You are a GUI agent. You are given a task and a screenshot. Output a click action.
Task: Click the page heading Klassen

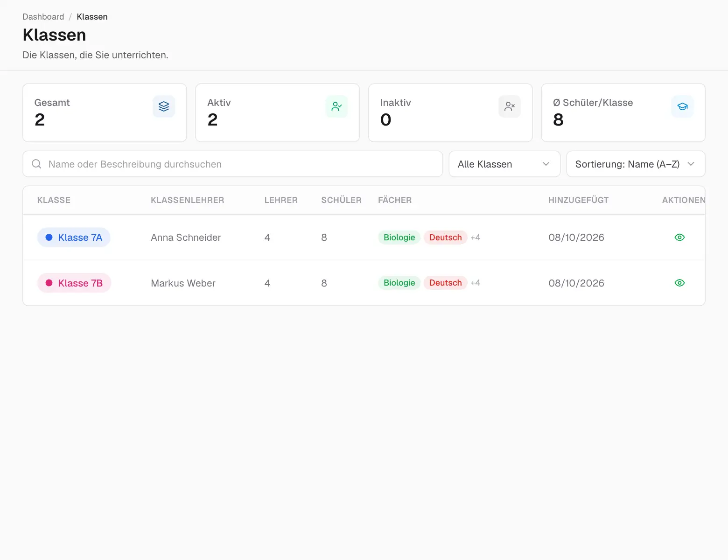(x=54, y=35)
